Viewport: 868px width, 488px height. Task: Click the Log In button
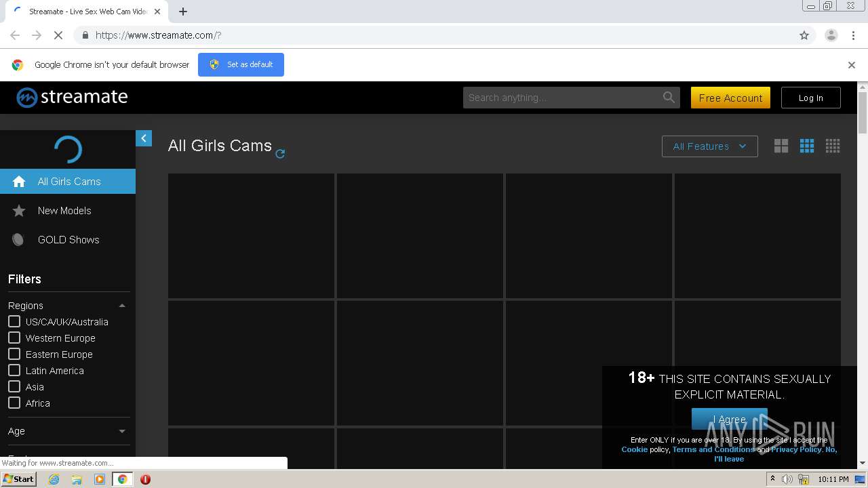811,98
